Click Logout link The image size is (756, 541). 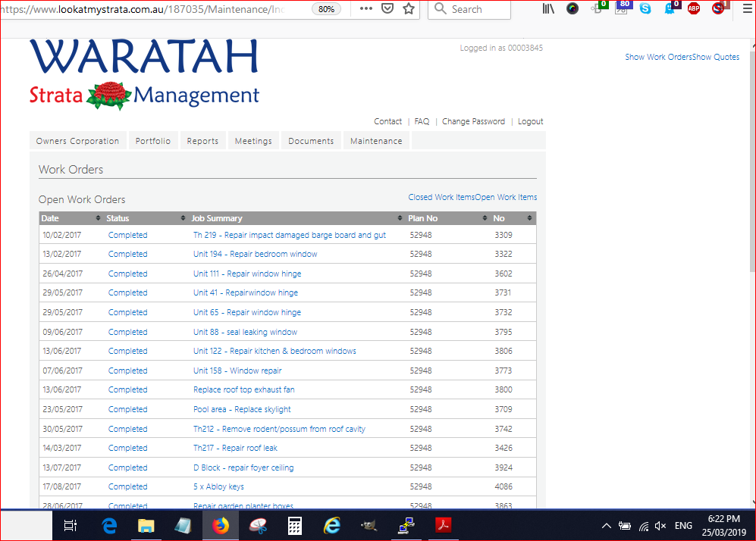[530, 121]
